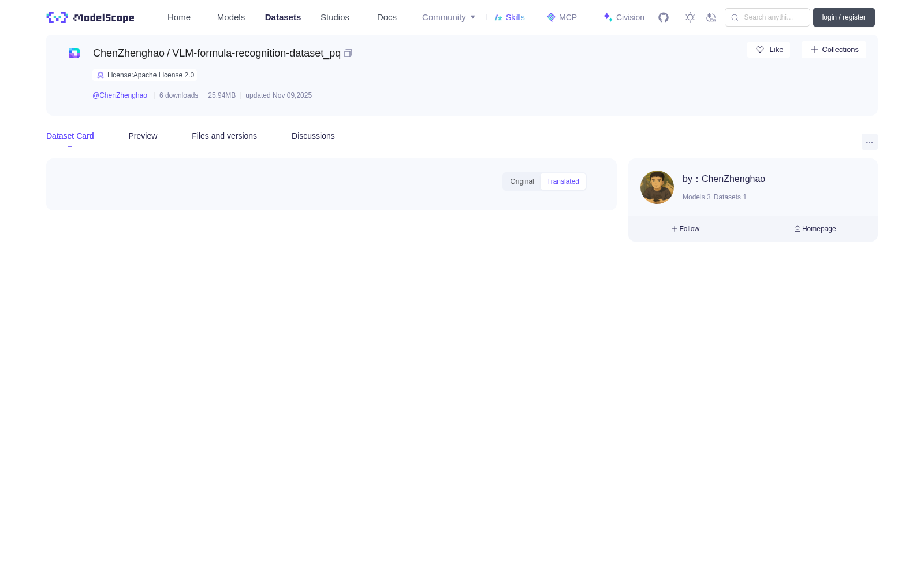Click the 6 downloads text
Image resolution: width=924 pixels, height=578 pixels.
178,95
